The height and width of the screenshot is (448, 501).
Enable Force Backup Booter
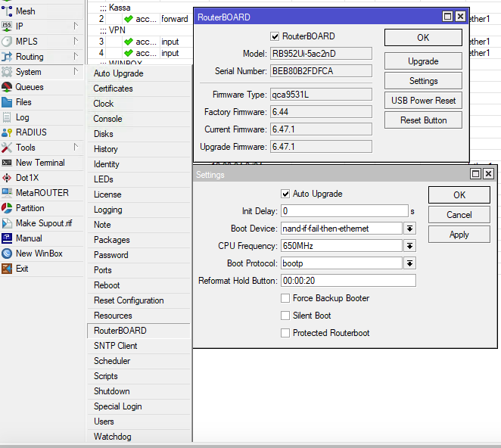(285, 298)
